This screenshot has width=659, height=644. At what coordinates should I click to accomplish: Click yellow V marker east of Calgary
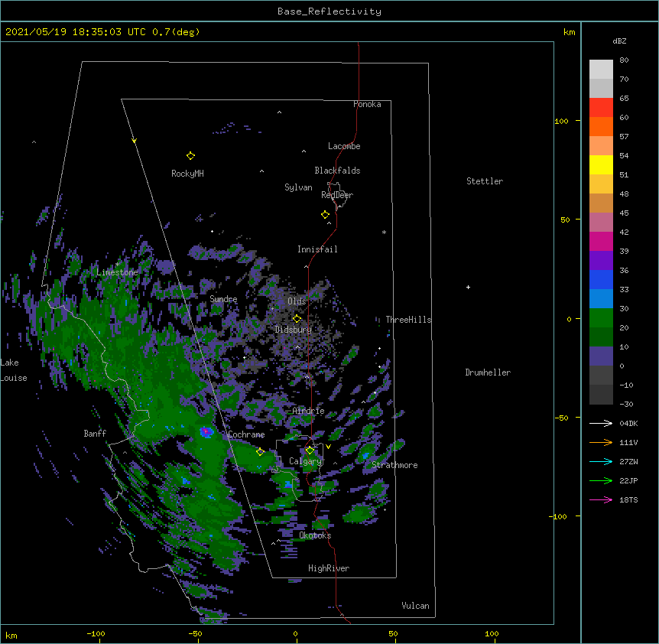[x=328, y=447]
